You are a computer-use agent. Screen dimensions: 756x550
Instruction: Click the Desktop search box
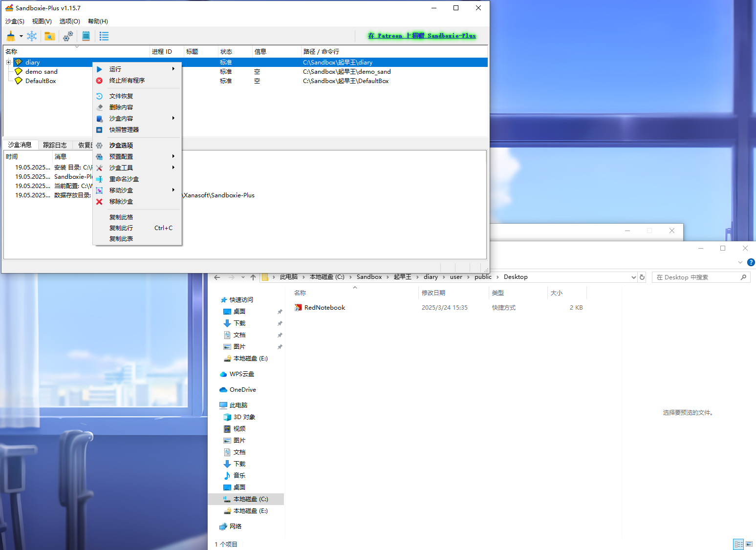coord(701,277)
